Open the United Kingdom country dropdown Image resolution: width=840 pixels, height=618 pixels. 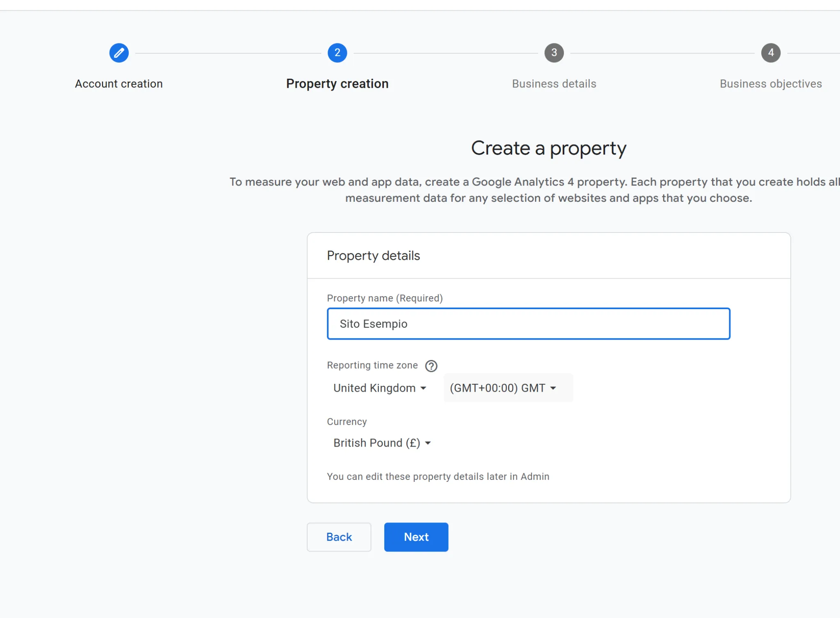(380, 388)
